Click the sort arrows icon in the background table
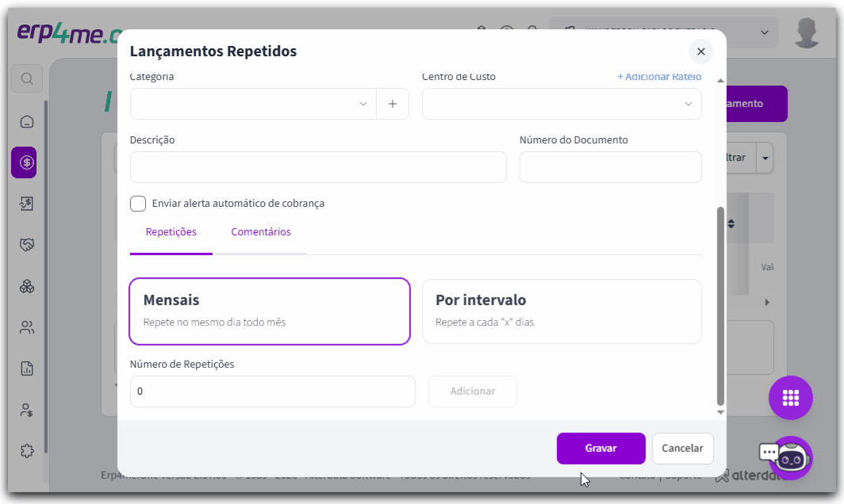 tap(731, 223)
